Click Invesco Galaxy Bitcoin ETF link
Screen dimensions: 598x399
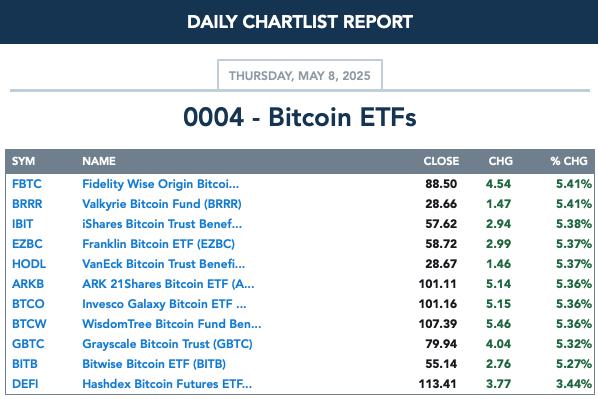point(164,304)
